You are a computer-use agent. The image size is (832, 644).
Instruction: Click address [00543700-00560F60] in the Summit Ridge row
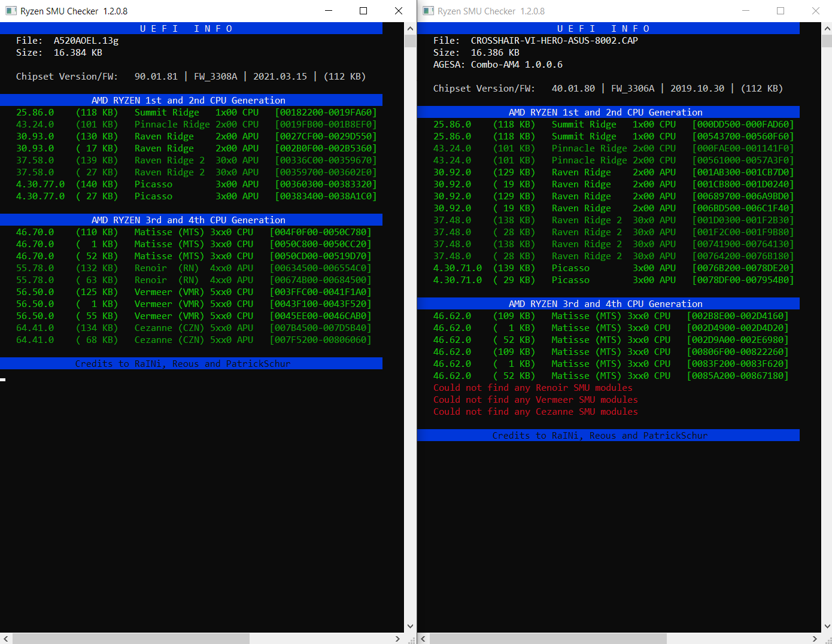(743, 136)
